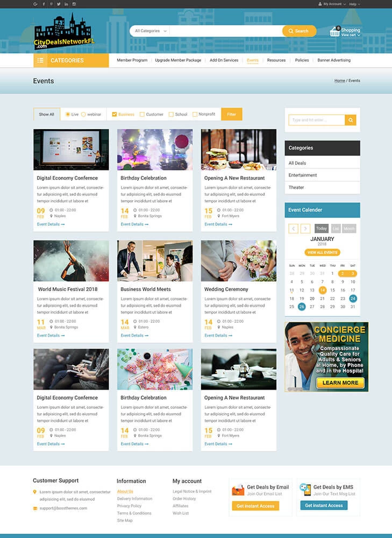
Task: Click the location pin icon in Customer Support
Action: click(34, 492)
